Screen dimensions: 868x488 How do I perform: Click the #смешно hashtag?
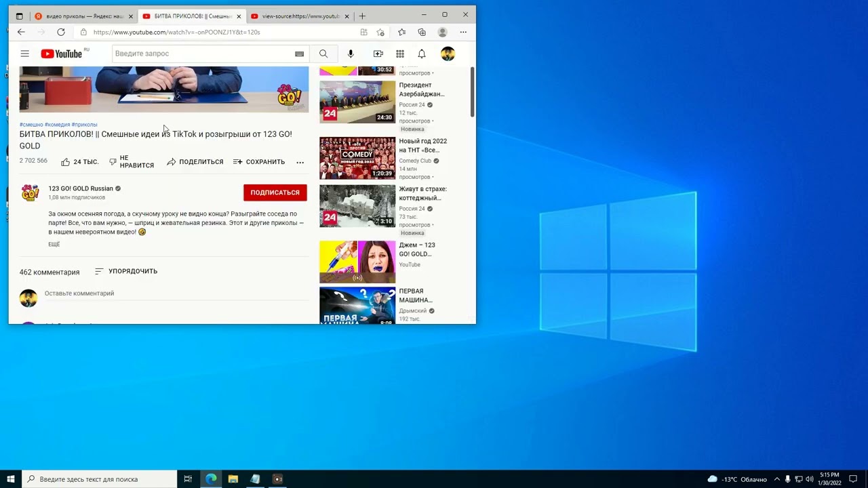pyautogui.click(x=31, y=125)
